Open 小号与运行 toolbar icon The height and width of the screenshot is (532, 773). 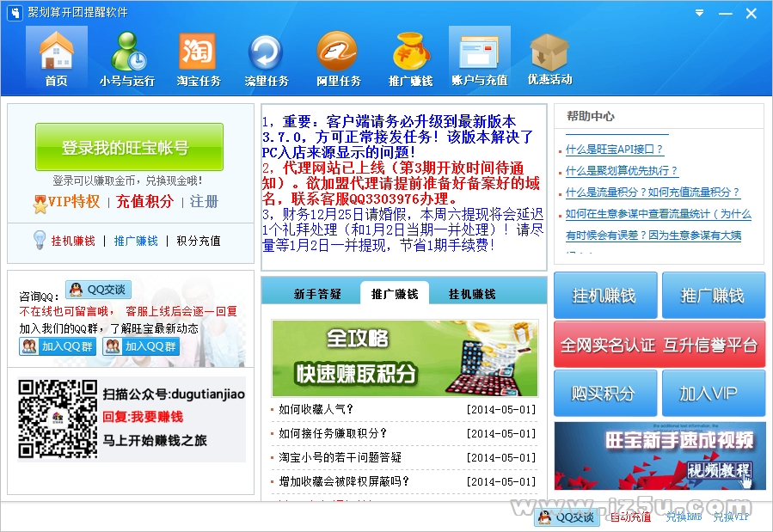coord(127,59)
